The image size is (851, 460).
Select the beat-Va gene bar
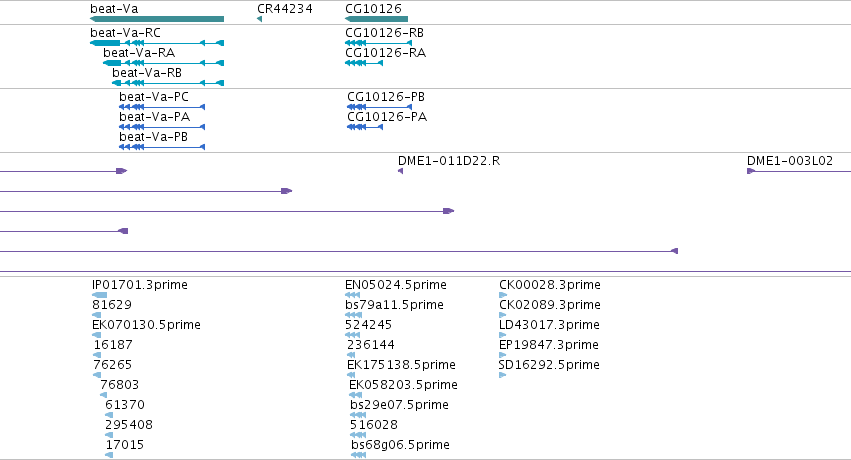(x=157, y=19)
